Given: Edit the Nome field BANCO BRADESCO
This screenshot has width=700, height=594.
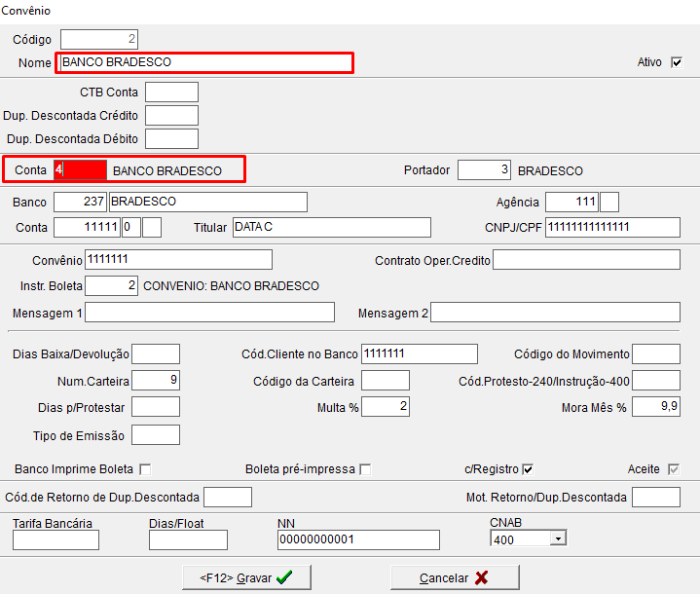Looking at the screenshot, I should coord(206,62).
